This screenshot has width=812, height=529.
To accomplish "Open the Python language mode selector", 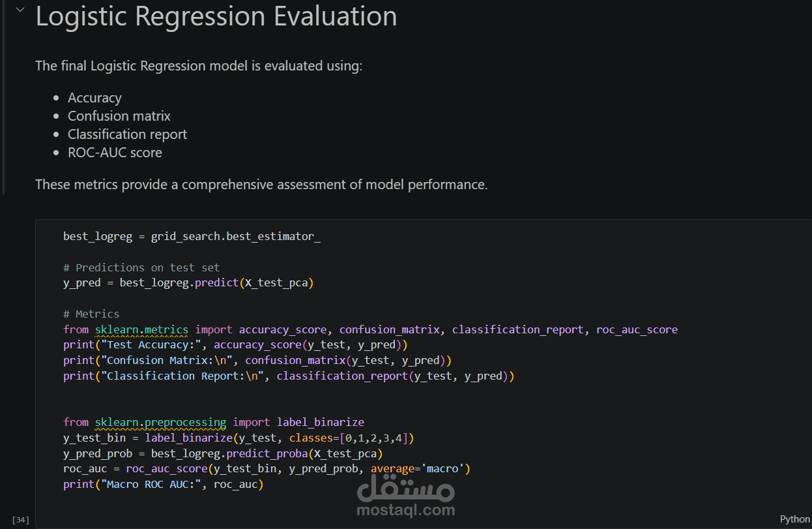I will [x=794, y=519].
